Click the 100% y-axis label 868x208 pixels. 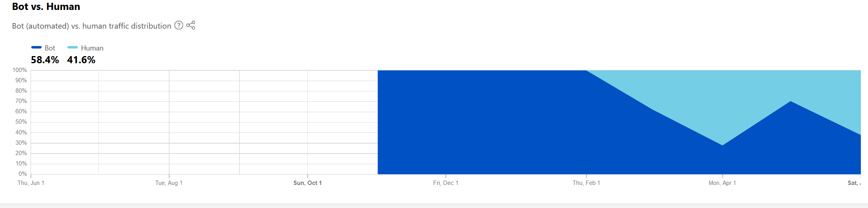click(20, 70)
